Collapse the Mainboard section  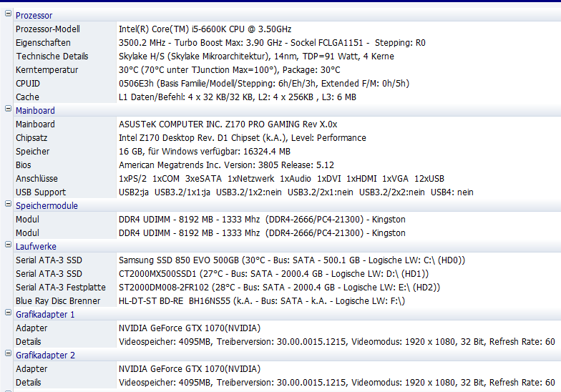[x=8, y=109]
